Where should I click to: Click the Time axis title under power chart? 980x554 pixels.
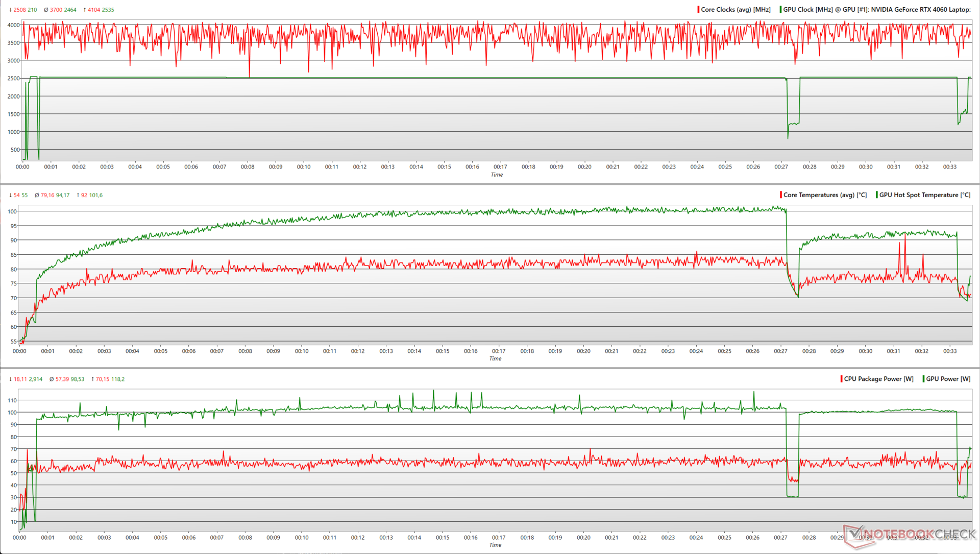(x=495, y=545)
